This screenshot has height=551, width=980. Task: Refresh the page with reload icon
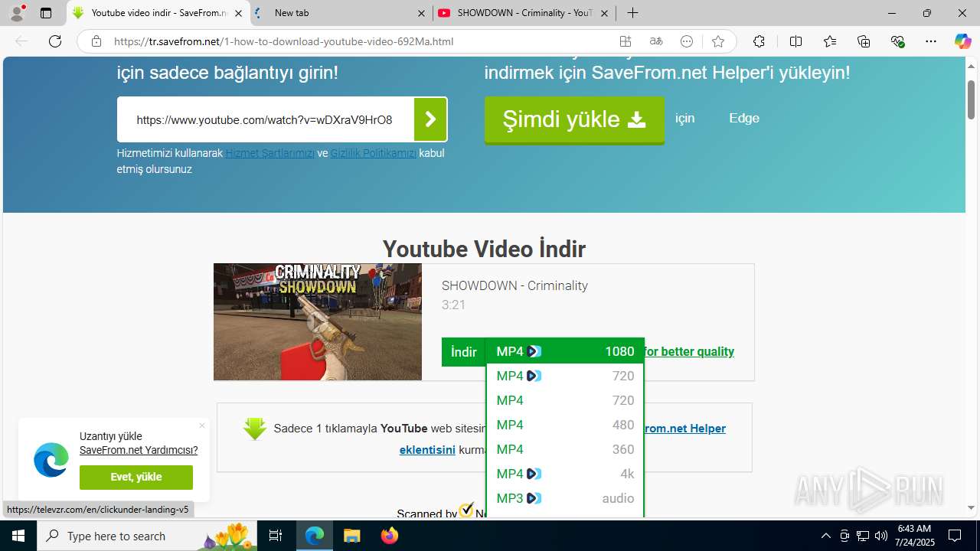(55, 41)
